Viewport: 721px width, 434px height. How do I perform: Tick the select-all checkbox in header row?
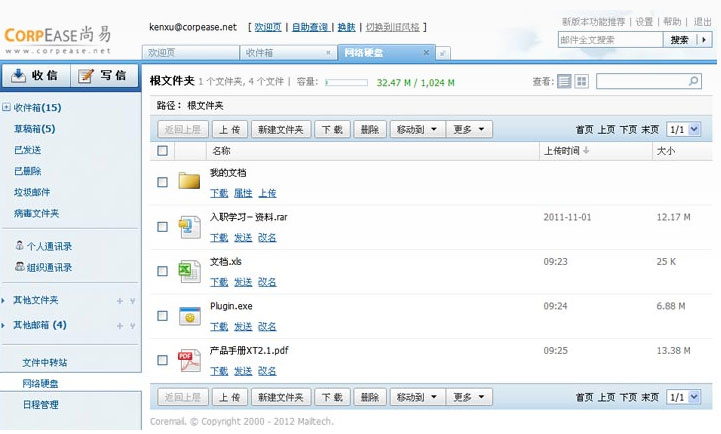pos(163,151)
